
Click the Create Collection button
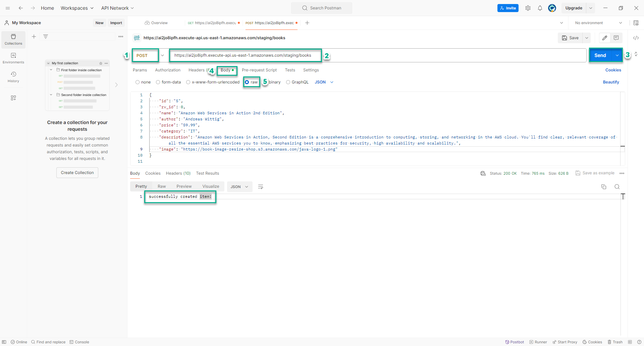[x=77, y=173]
